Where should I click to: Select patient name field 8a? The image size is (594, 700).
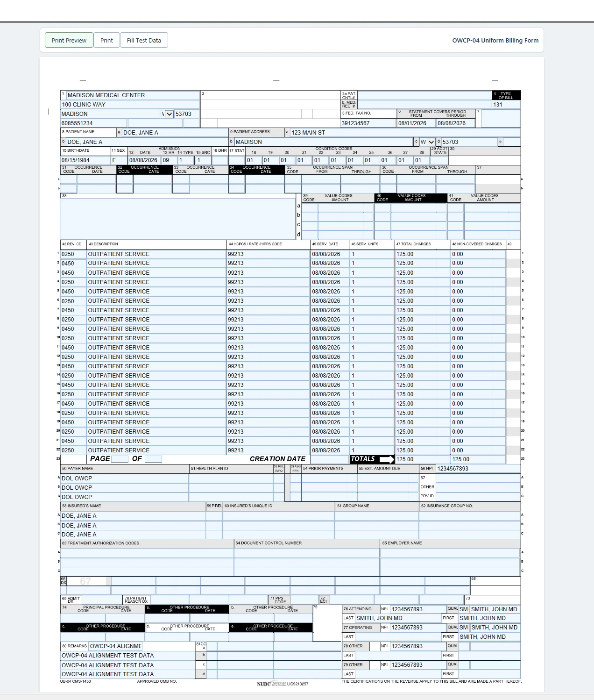175,133
